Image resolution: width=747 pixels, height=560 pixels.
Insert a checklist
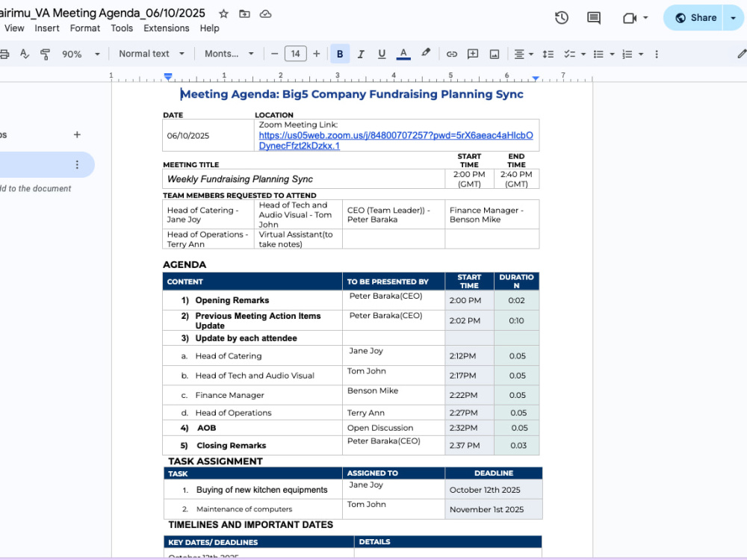pyautogui.click(x=569, y=54)
